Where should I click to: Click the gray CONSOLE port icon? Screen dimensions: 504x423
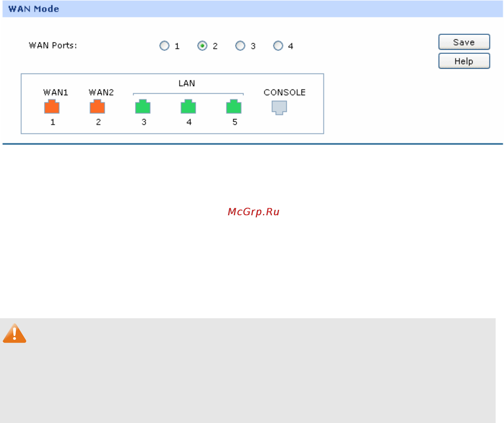pos(279,108)
